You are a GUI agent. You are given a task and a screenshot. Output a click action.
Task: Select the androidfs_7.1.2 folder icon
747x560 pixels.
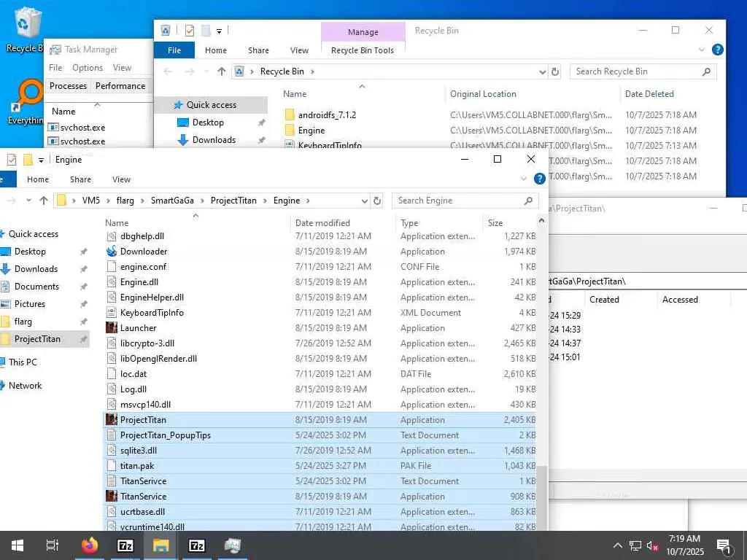289,114
